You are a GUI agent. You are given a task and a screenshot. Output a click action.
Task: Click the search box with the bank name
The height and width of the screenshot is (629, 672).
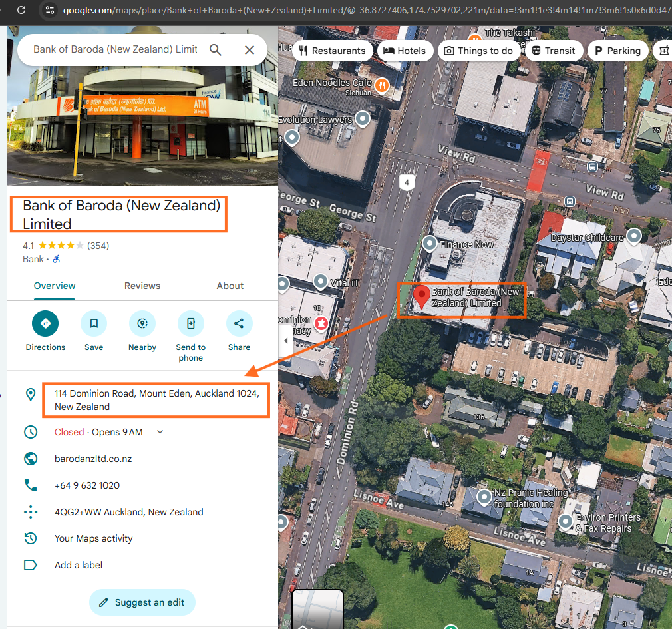(115, 50)
